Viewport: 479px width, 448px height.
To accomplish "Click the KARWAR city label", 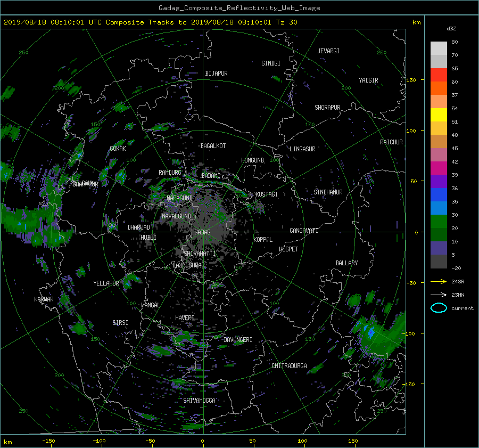I will [x=44, y=299].
